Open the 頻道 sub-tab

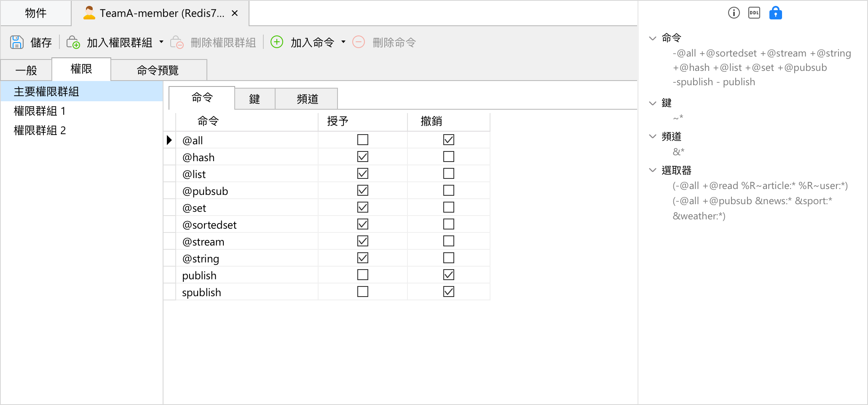306,98
